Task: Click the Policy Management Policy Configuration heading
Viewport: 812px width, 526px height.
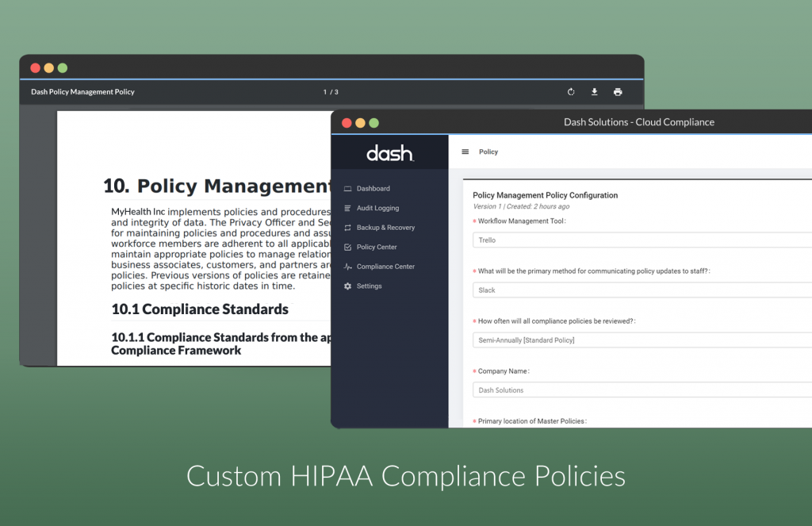Action: [546, 195]
